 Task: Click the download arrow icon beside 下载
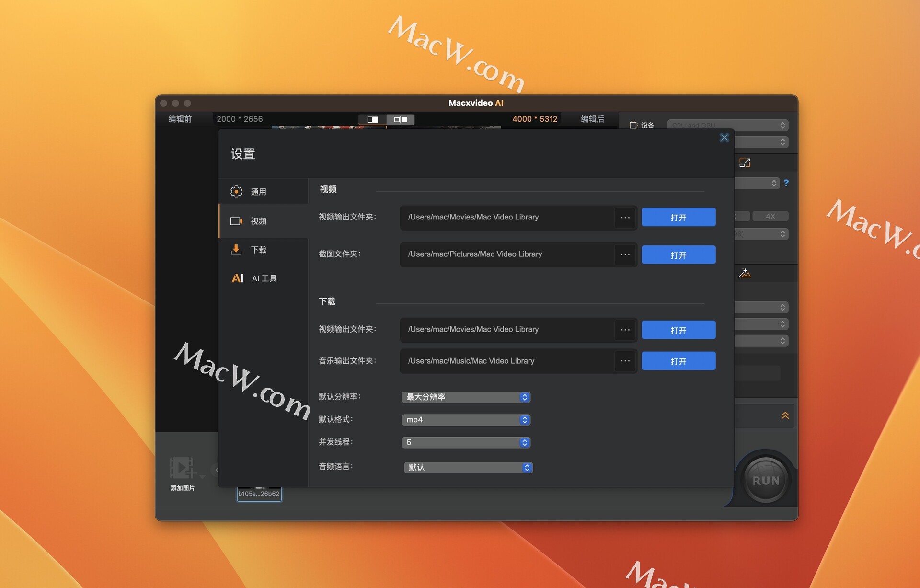236,250
